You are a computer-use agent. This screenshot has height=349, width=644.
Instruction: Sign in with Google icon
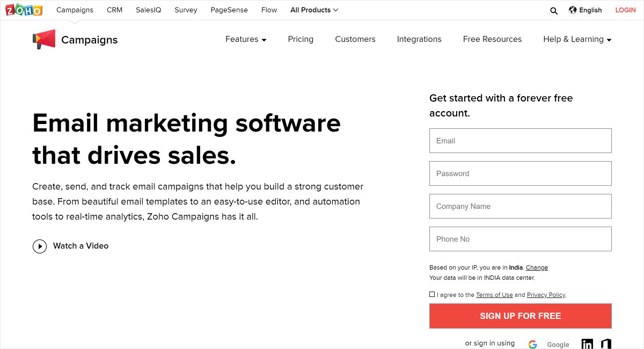click(x=532, y=344)
